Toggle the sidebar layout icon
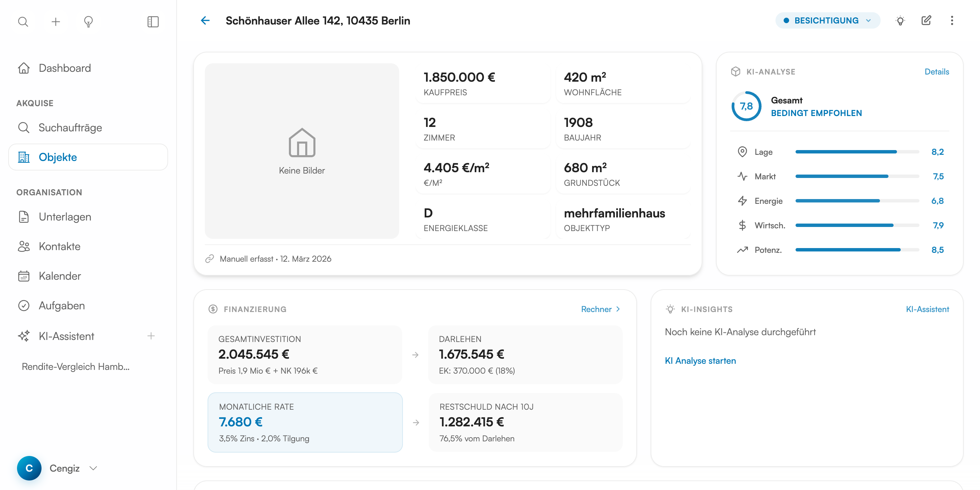Viewport: 980px width, 490px height. click(152, 22)
